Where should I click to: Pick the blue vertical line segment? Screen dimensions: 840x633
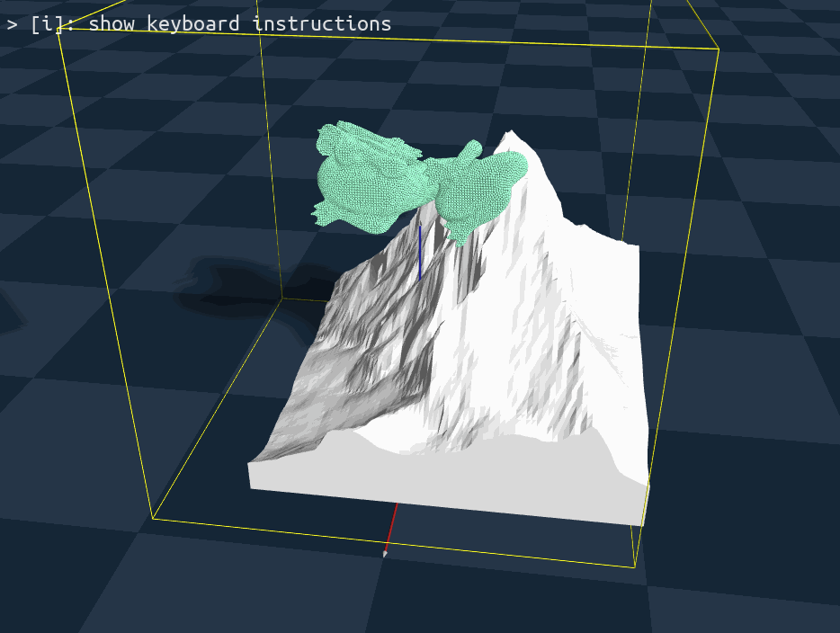click(420, 254)
